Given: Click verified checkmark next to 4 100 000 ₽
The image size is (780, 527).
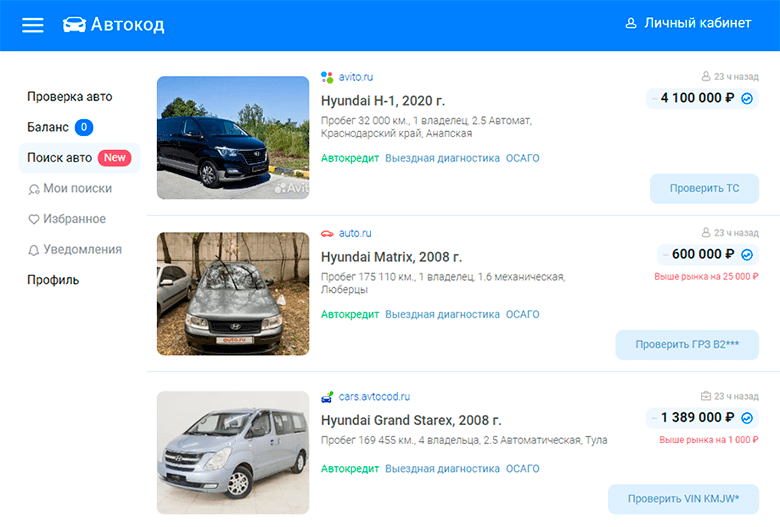Looking at the screenshot, I should coord(747,99).
